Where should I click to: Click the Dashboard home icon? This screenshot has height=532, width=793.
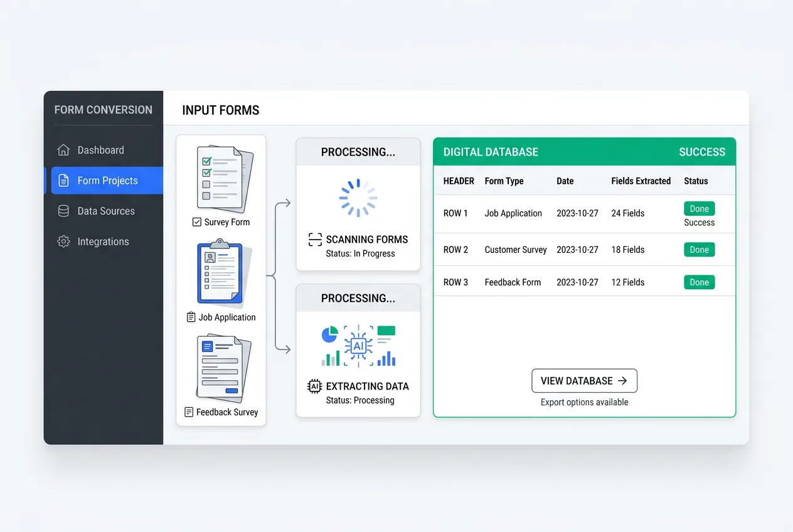(63, 150)
